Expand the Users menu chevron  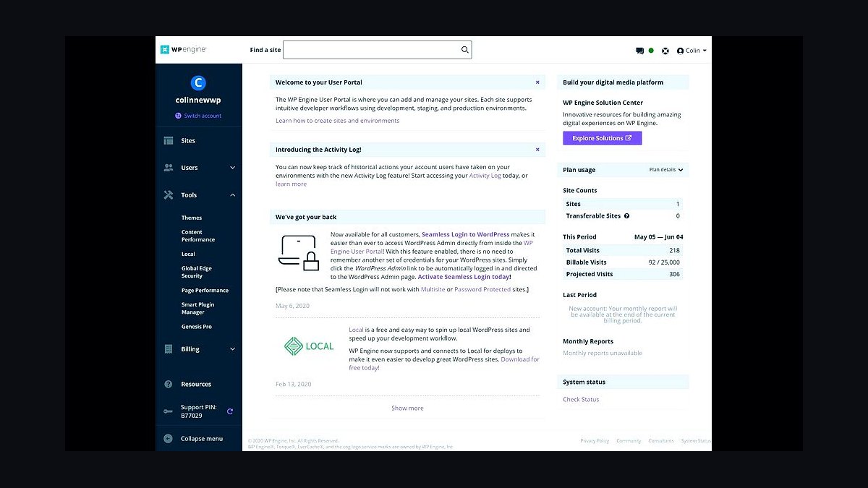tap(232, 168)
